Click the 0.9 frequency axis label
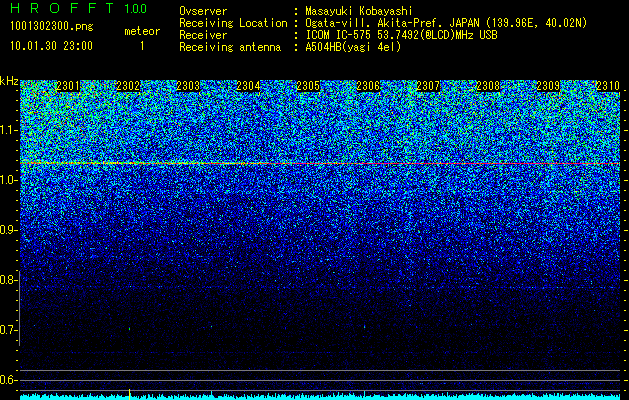 [7, 230]
